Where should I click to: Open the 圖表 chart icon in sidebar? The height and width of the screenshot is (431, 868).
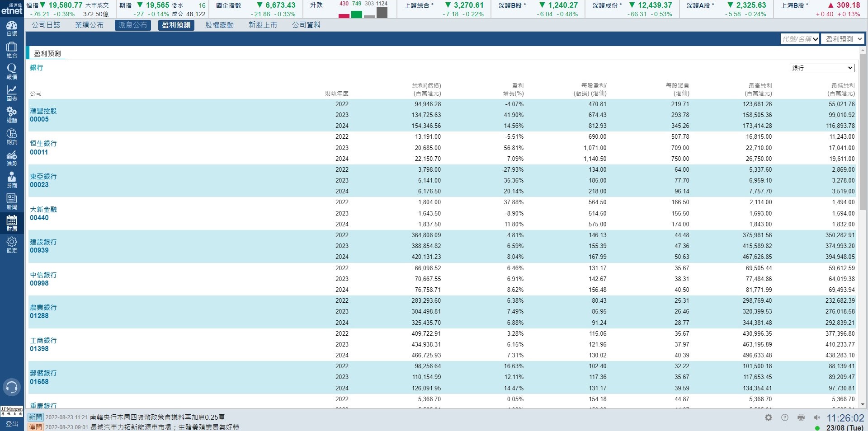coord(12,93)
